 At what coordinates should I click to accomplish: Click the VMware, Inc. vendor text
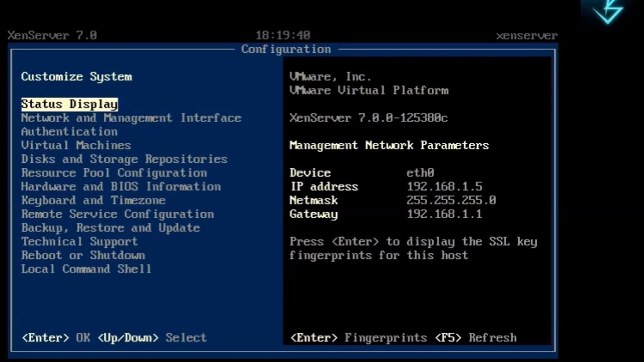point(331,77)
